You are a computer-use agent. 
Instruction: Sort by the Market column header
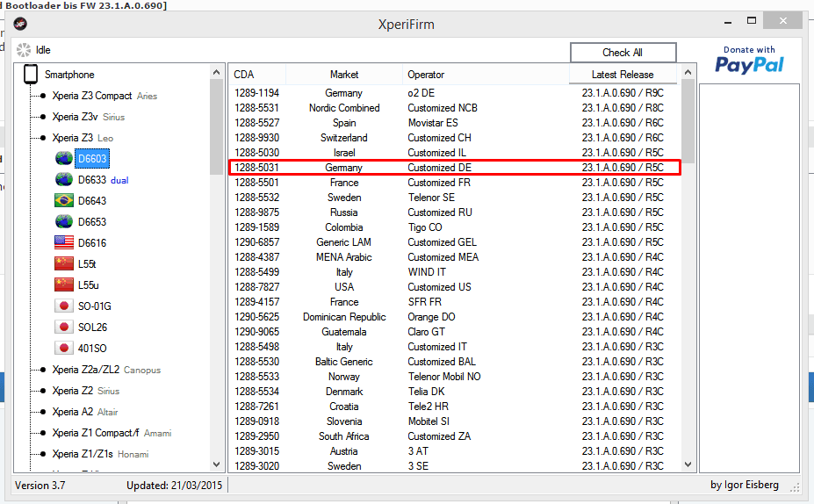coord(343,75)
